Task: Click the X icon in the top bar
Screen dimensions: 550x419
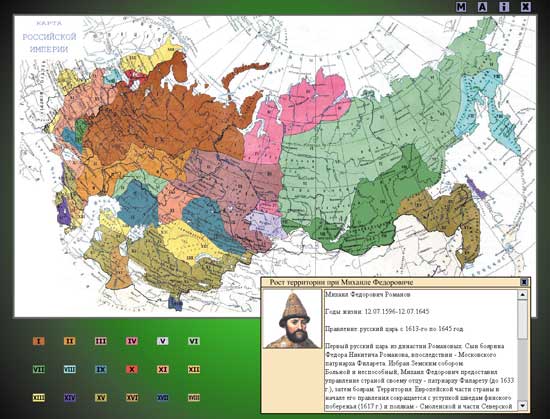Action: point(525,7)
